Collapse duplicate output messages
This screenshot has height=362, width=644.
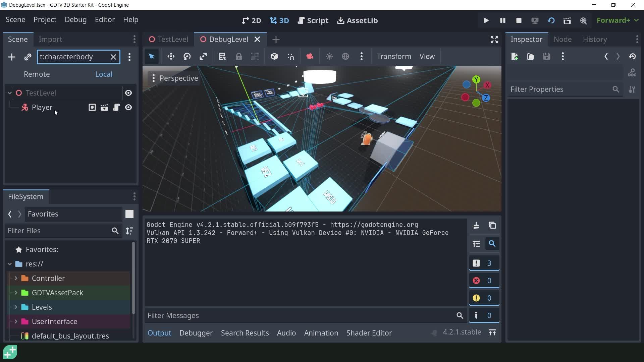click(x=476, y=244)
